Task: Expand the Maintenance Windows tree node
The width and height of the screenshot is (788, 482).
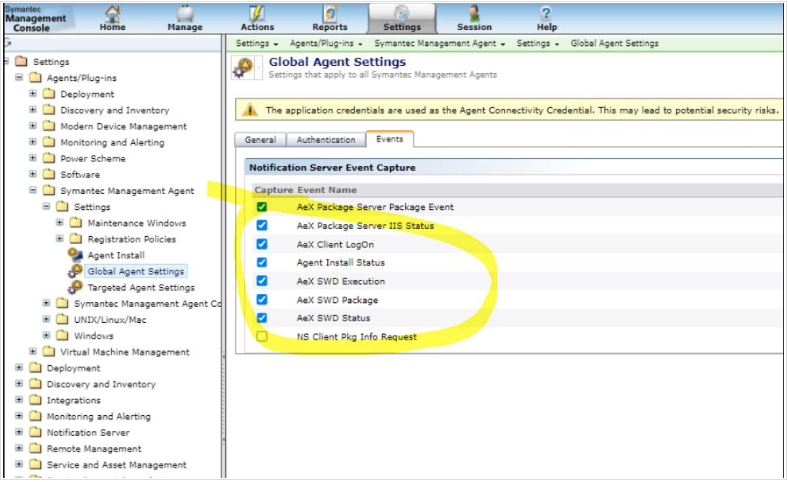Action: click(x=61, y=223)
